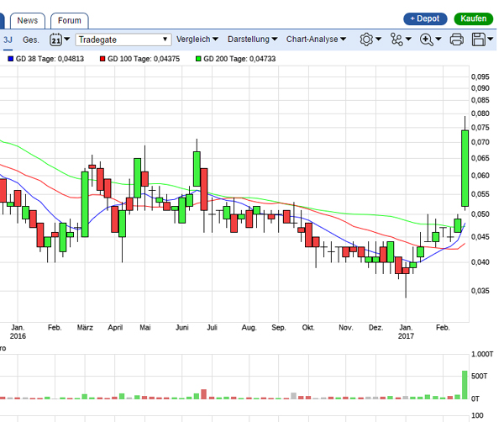Open the Darstellung dropdown menu
The image size is (504, 422).
(252, 40)
